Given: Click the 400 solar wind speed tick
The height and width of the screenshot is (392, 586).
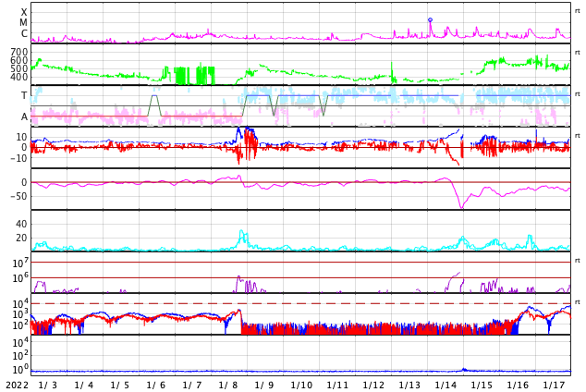Looking at the screenshot, I should pos(19,77).
